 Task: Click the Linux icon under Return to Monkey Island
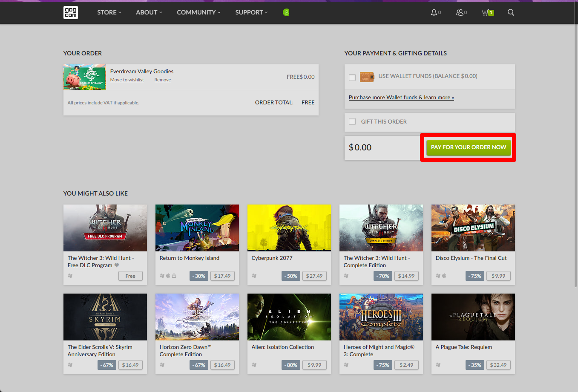point(174,276)
